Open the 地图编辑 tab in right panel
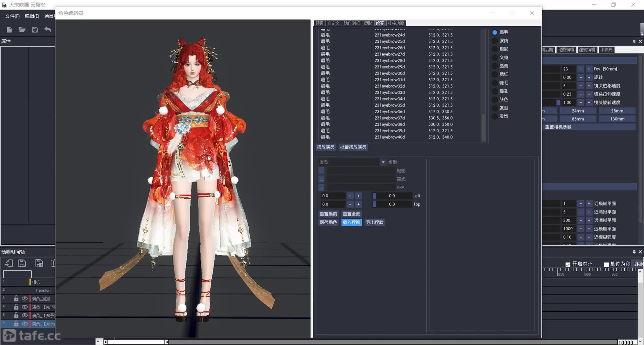This screenshot has width=644, height=345. pos(566,50)
